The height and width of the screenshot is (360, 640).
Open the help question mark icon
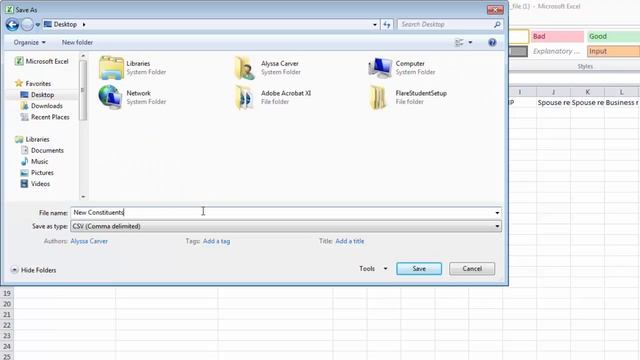click(x=492, y=42)
